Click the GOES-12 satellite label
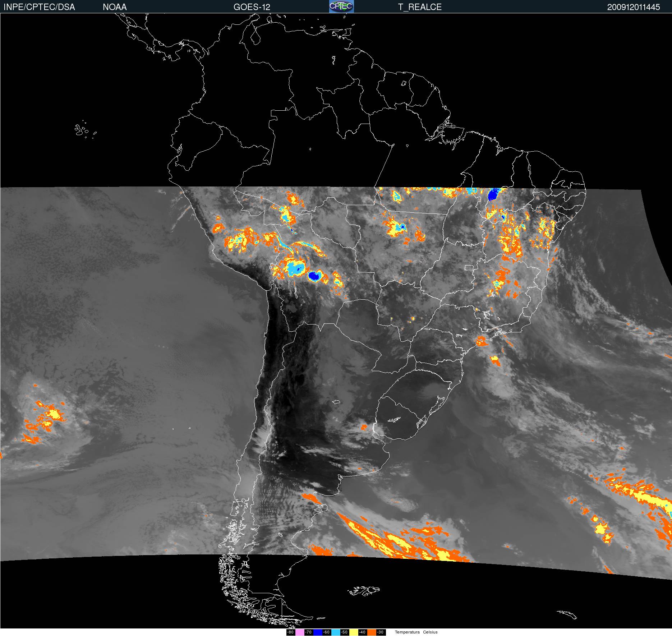 coord(252,7)
